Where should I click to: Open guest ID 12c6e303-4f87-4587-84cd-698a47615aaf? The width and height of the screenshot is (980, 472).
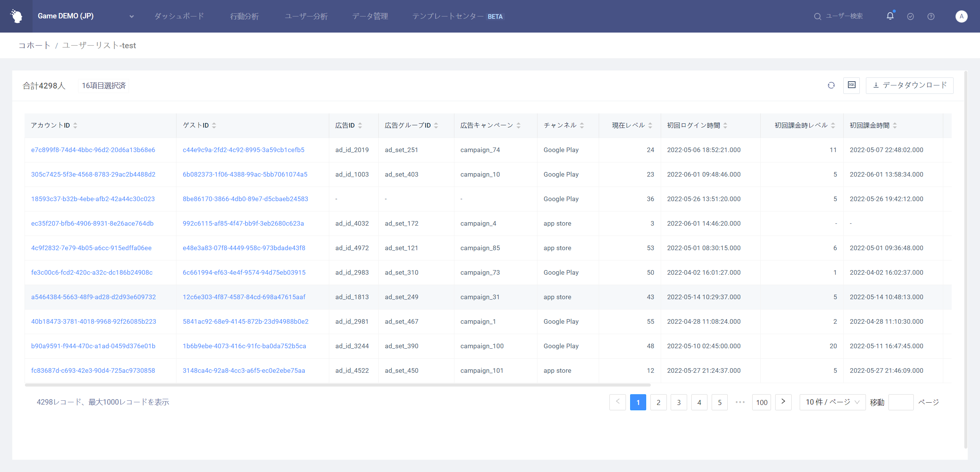pyautogui.click(x=244, y=297)
